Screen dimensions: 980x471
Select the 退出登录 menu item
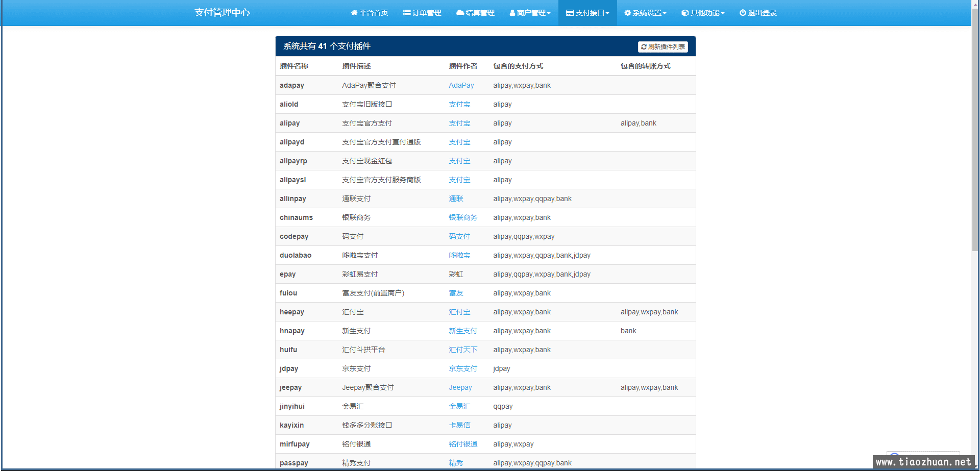(x=758, y=13)
